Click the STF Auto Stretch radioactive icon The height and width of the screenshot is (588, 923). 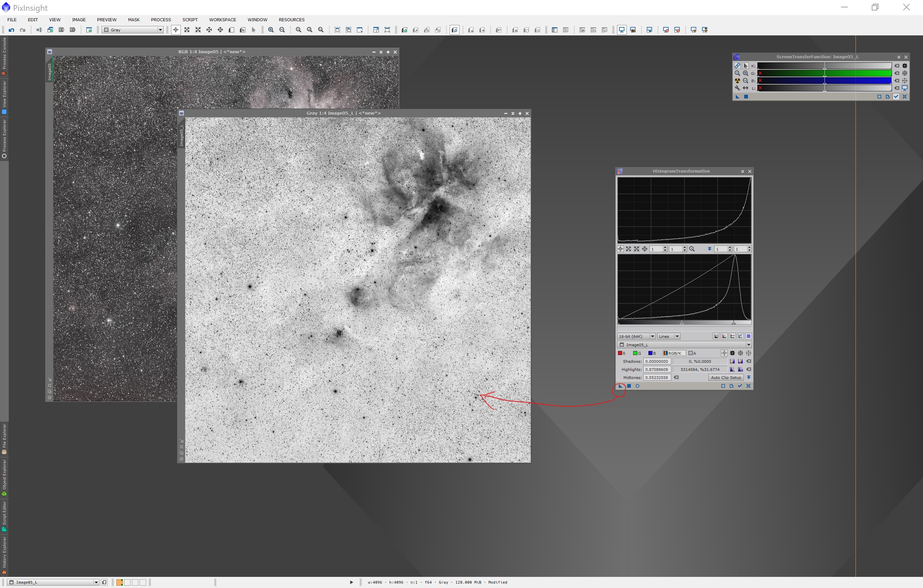point(737,81)
